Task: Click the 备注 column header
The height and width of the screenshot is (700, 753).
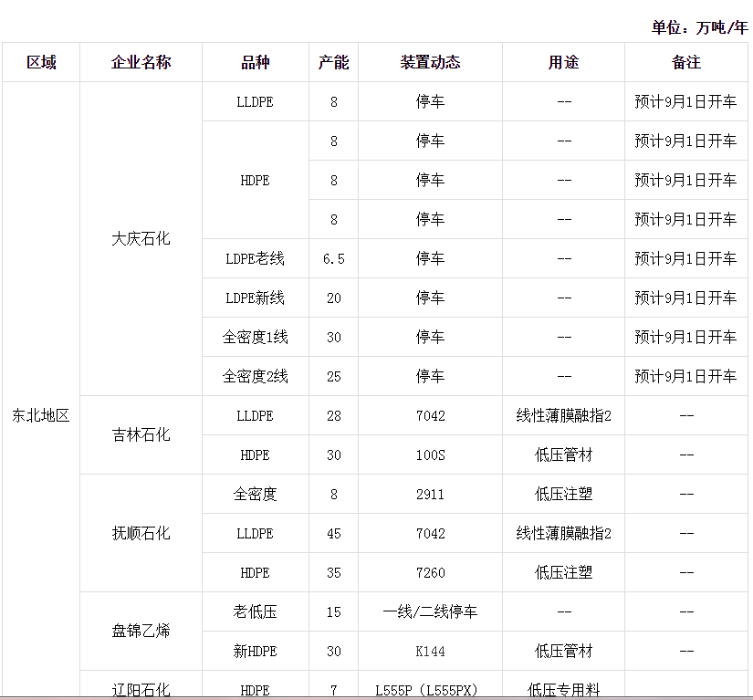Action: [x=686, y=62]
